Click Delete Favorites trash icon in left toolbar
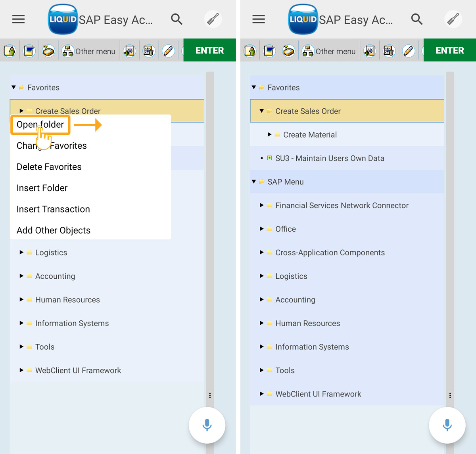Screen dimensions: 476x454 [x=149, y=51]
